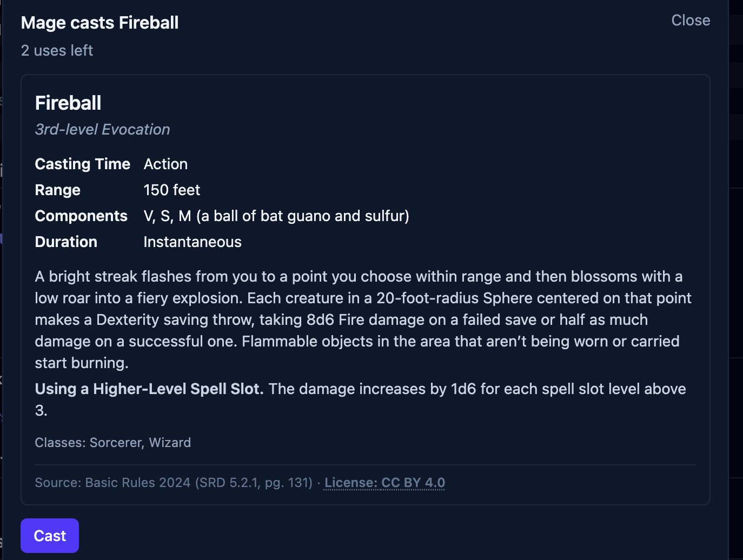Select the Range label
The height and width of the screenshot is (560, 743).
click(58, 190)
